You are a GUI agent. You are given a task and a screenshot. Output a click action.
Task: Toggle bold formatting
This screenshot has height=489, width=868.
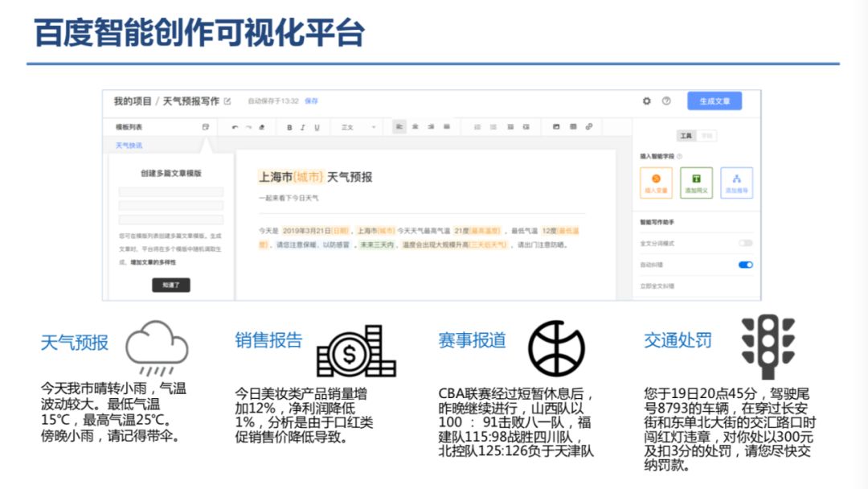pos(289,127)
